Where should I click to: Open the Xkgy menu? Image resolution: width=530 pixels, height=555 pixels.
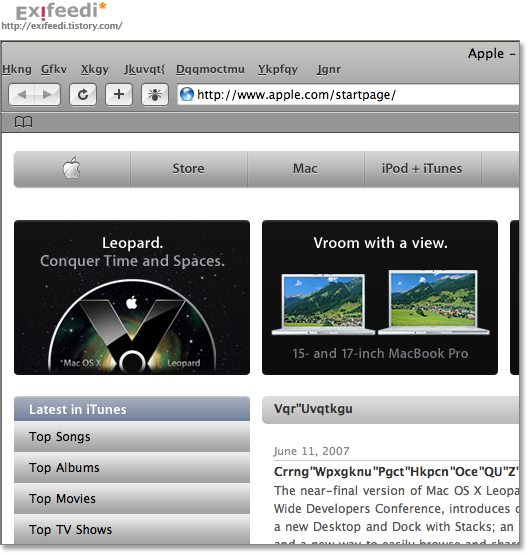95,69
